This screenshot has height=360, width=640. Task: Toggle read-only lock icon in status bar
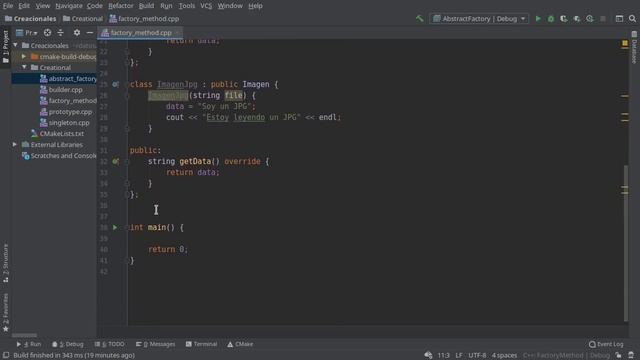point(619,355)
